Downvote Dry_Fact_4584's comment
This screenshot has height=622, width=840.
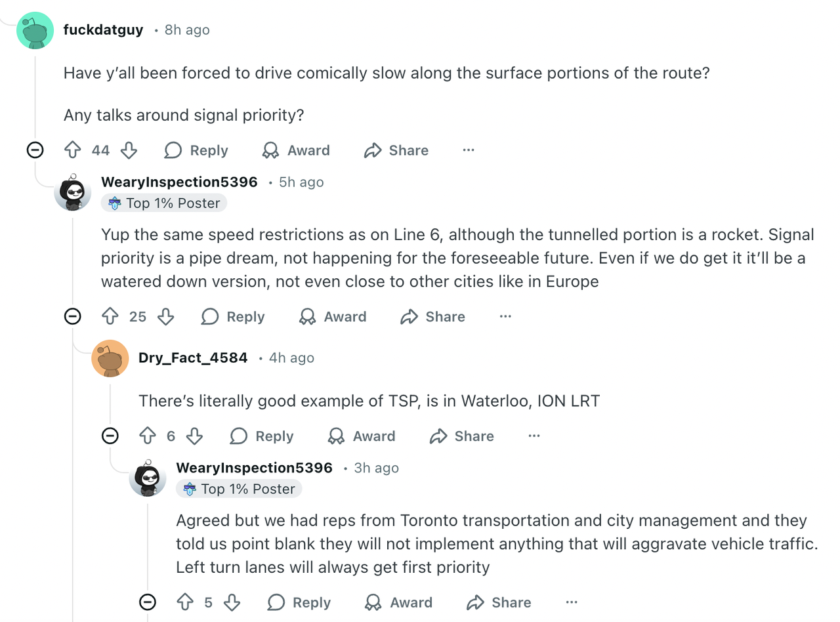[194, 436]
